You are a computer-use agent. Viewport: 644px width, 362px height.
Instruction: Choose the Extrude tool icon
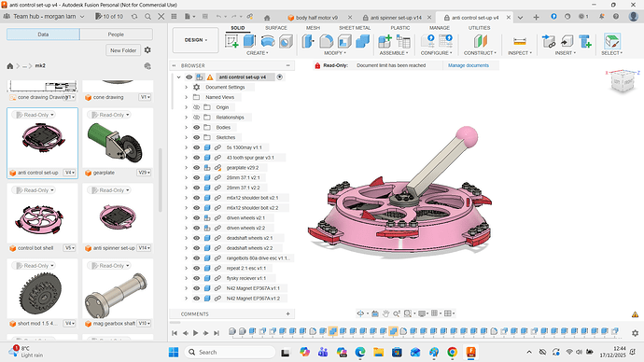(x=249, y=41)
